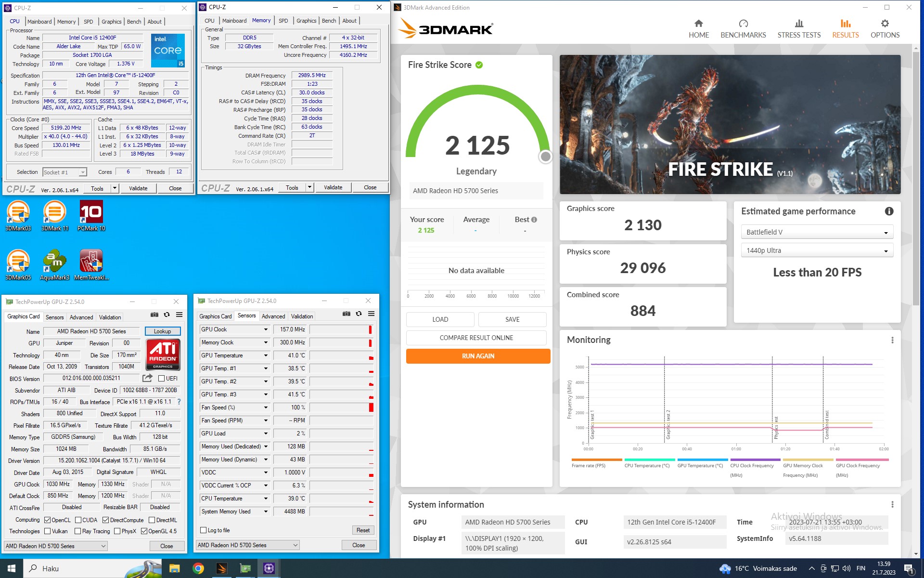
Task: Open hamburger menu in GPU-Z Sensors window
Action: pyautogui.click(x=371, y=314)
